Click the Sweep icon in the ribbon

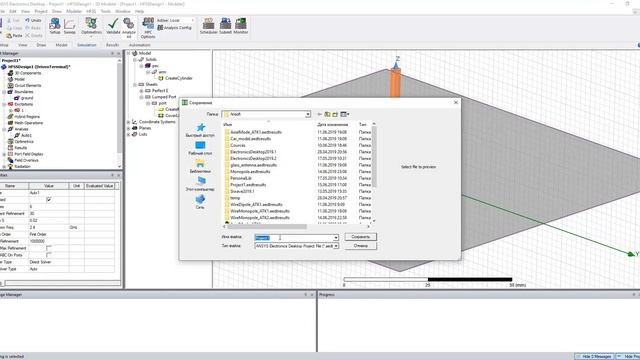(69, 26)
